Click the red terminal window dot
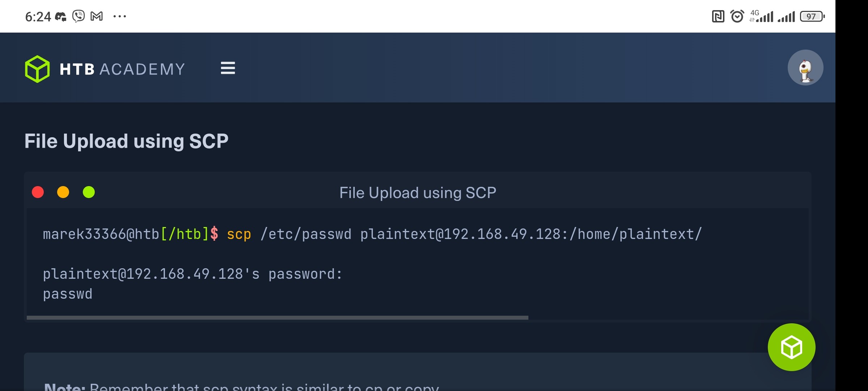The image size is (868, 391). click(38, 192)
